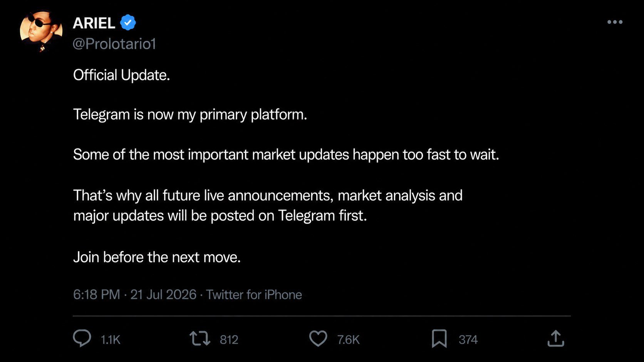Open ARIEL's profile picture
Image resolution: width=644 pixels, height=362 pixels.
(x=41, y=31)
